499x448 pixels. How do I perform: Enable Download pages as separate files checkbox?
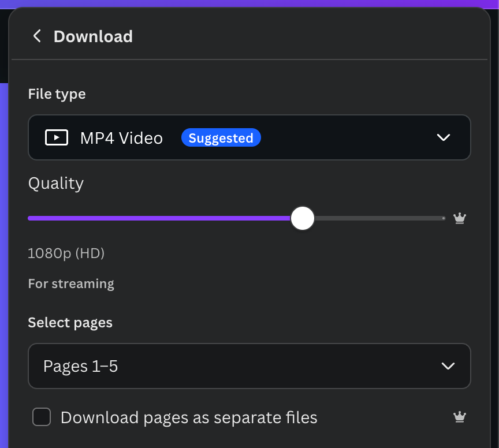coord(42,417)
